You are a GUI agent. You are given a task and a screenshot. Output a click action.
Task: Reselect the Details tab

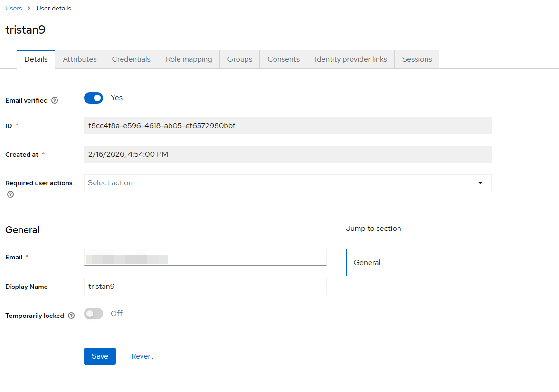(36, 59)
